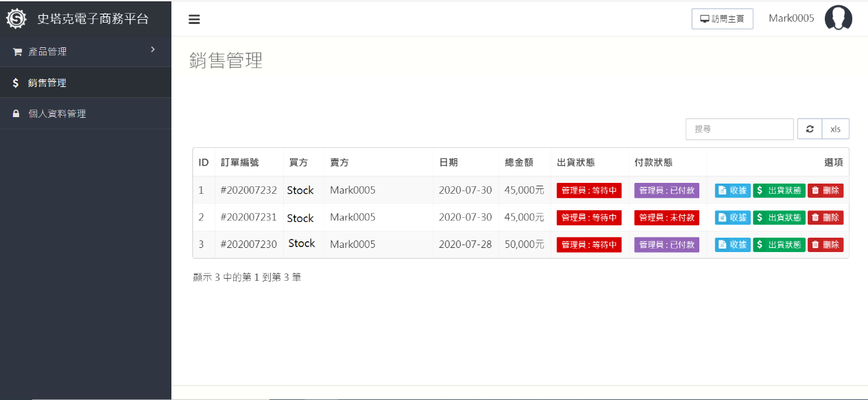Sort table by 日期 column header
Viewport: 868px width, 400px height.
[448, 162]
